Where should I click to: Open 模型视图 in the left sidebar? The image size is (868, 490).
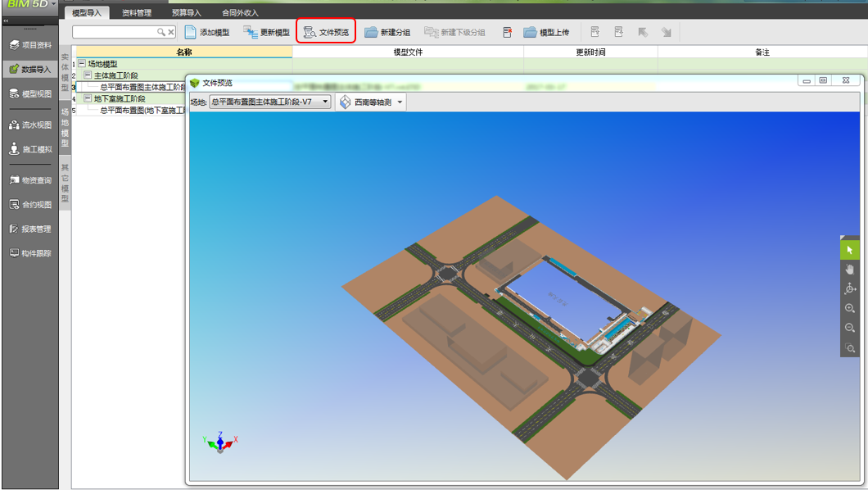click(30, 93)
